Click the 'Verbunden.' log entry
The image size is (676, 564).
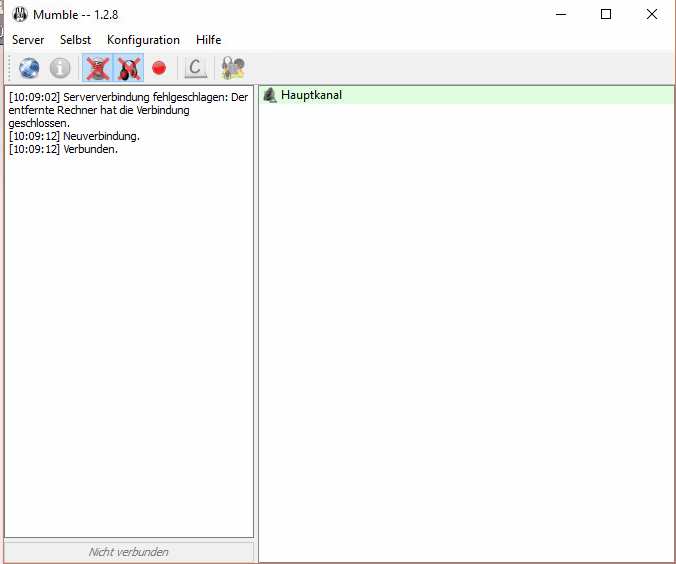(90, 150)
